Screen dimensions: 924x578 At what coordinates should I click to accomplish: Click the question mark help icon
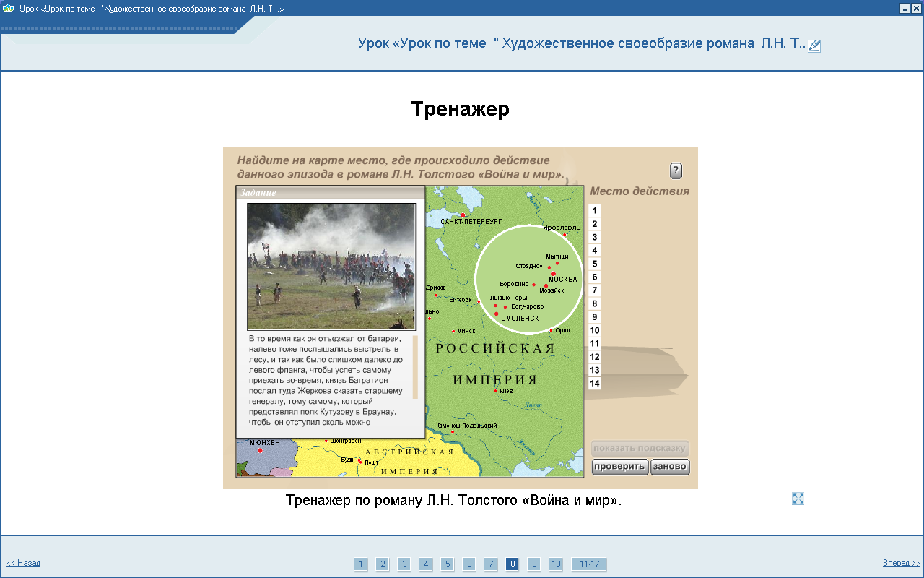click(x=676, y=171)
